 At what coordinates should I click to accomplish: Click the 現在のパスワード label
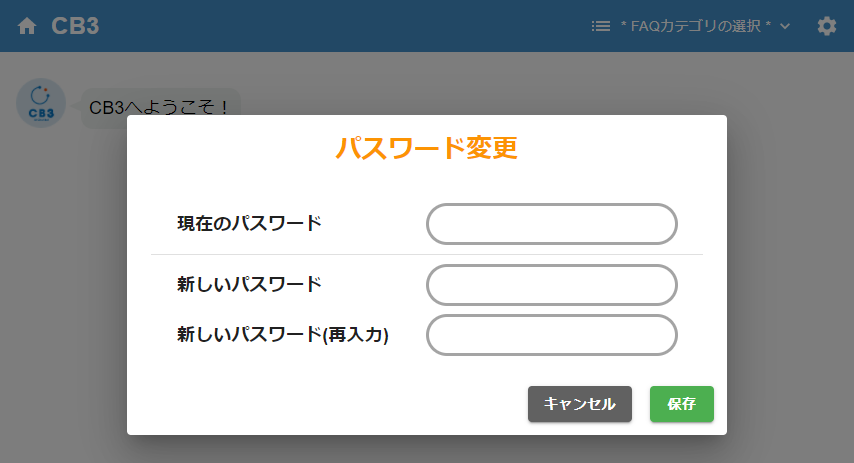point(249,224)
